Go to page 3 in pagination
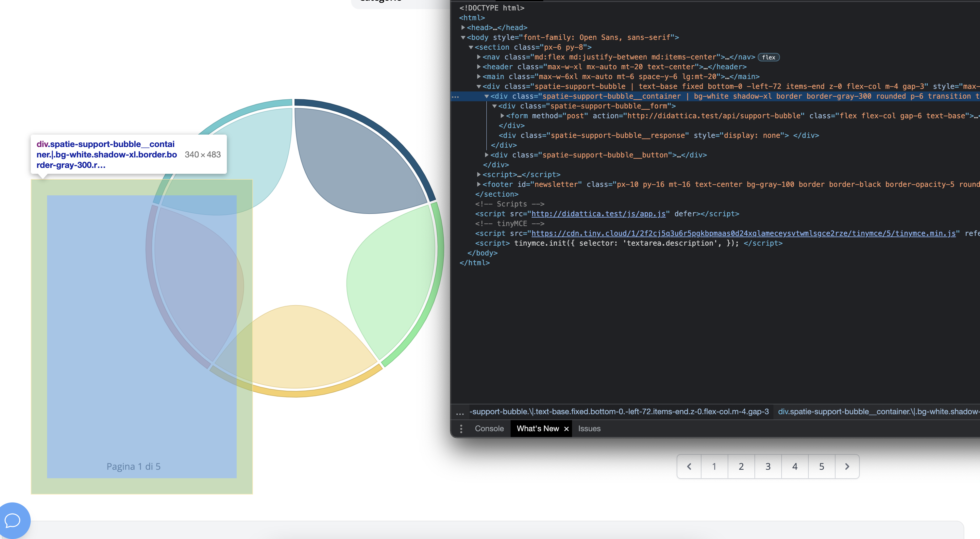 coord(768,466)
